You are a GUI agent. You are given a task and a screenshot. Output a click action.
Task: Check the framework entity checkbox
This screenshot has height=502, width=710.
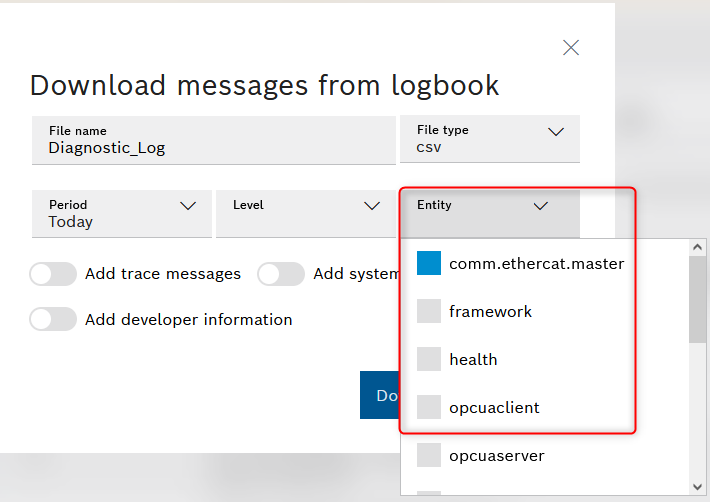pyautogui.click(x=429, y=311)
